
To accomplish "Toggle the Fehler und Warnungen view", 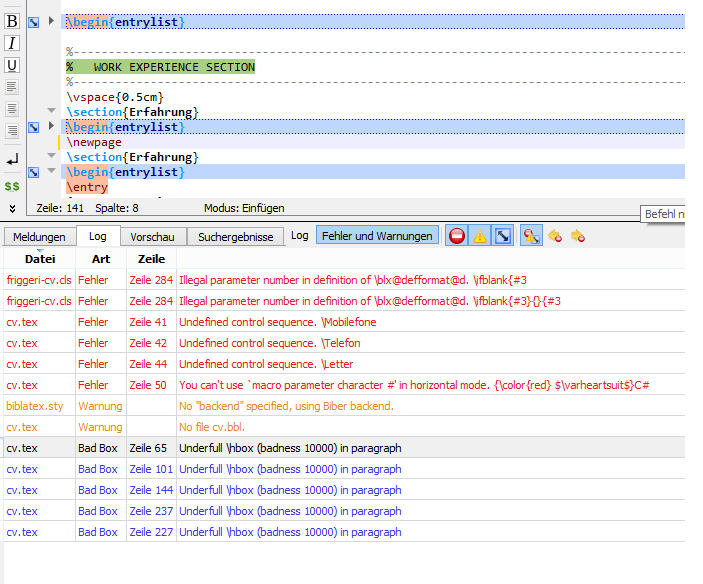I will coord(377,236).
